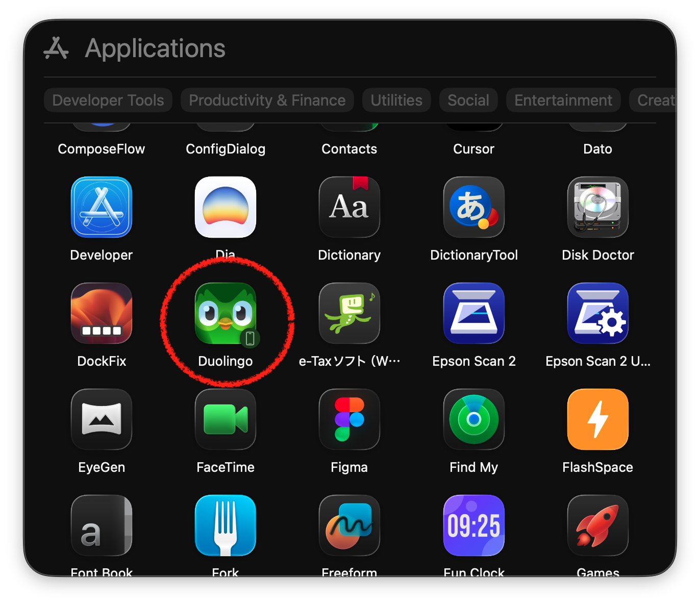Open the DictionaryTool app icon

(x=474, y=207)
